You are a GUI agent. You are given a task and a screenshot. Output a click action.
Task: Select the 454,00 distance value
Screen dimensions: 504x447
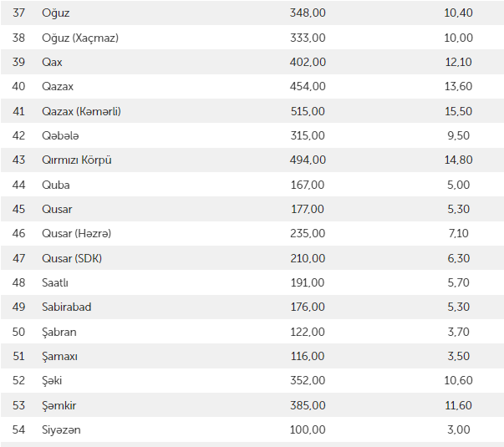[x=308, y=87]
